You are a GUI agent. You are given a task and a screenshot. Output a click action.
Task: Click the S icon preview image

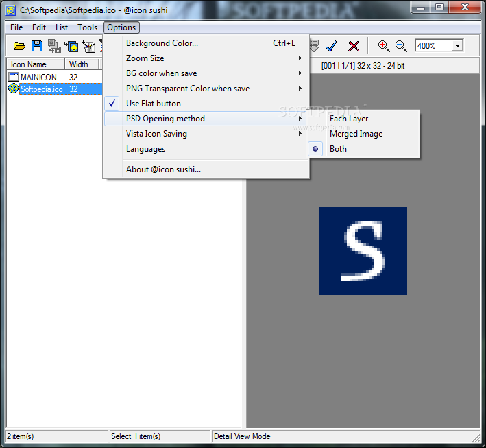363,251
